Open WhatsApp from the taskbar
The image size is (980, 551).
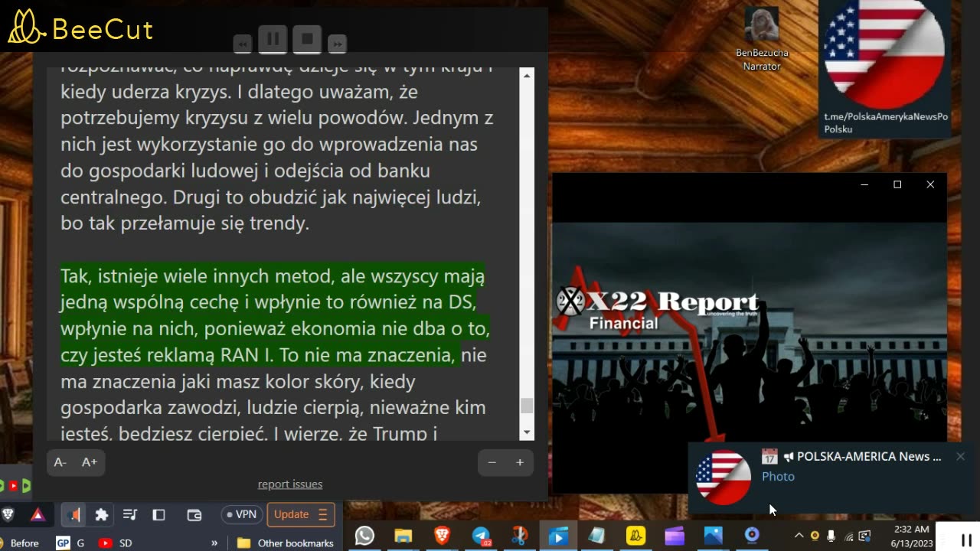[x=364, y=536]
